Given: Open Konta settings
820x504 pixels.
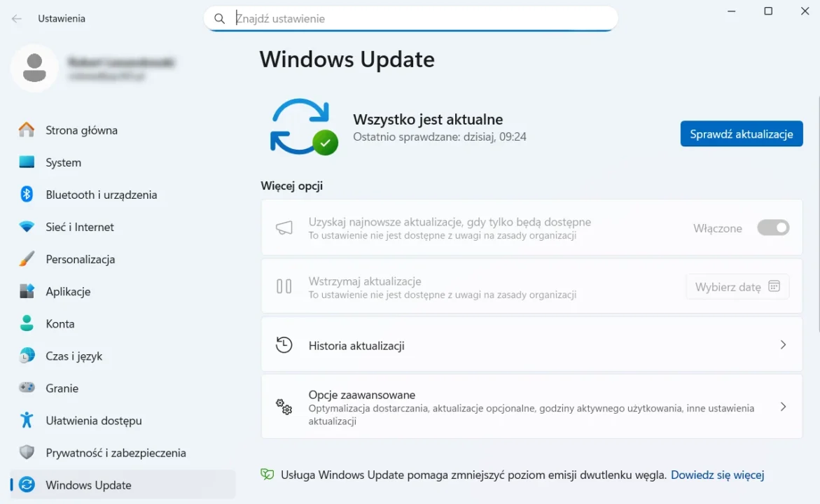Looking at the screenshot, I should point(123,323).
